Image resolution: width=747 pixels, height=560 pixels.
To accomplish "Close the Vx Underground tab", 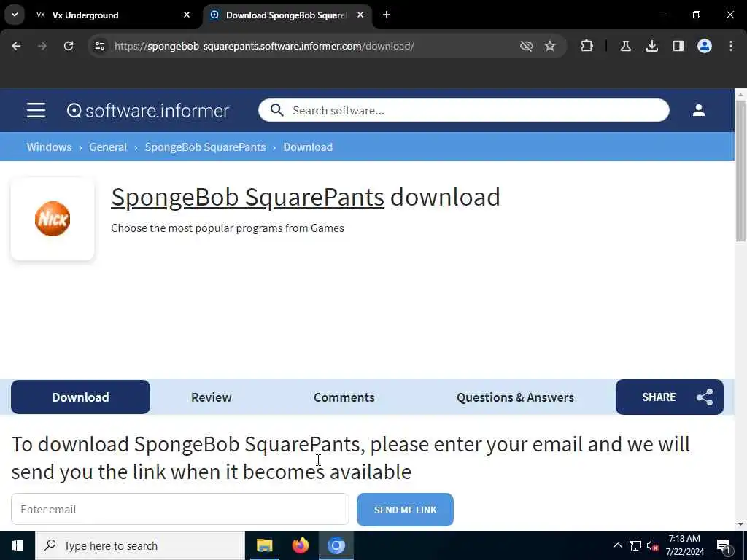I will click(x=187, y=15).
